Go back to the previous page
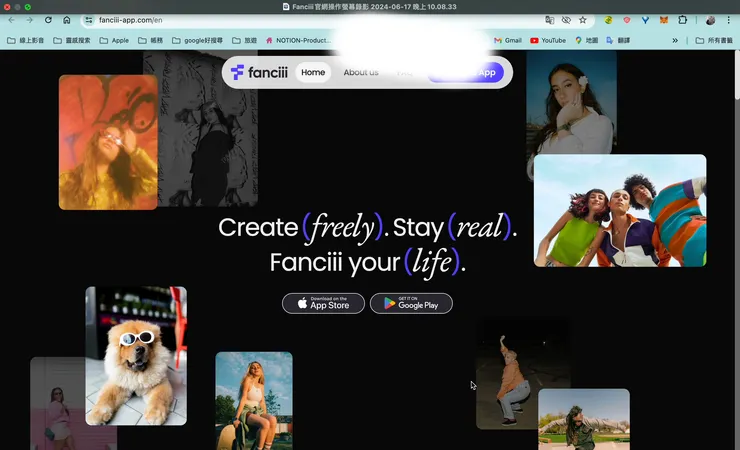Viewport: 740px width, 450px height. (11, 20)
